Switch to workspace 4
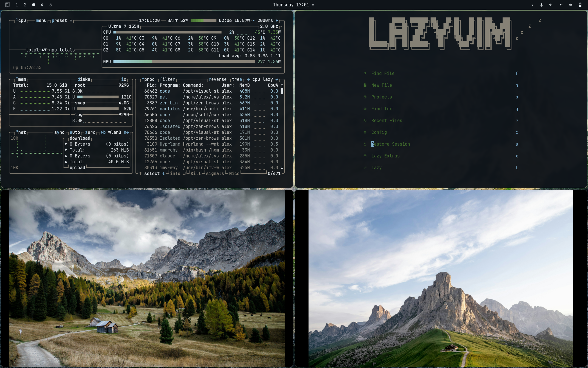The width and height of the screenshot is (588, 368). [42, 5]
